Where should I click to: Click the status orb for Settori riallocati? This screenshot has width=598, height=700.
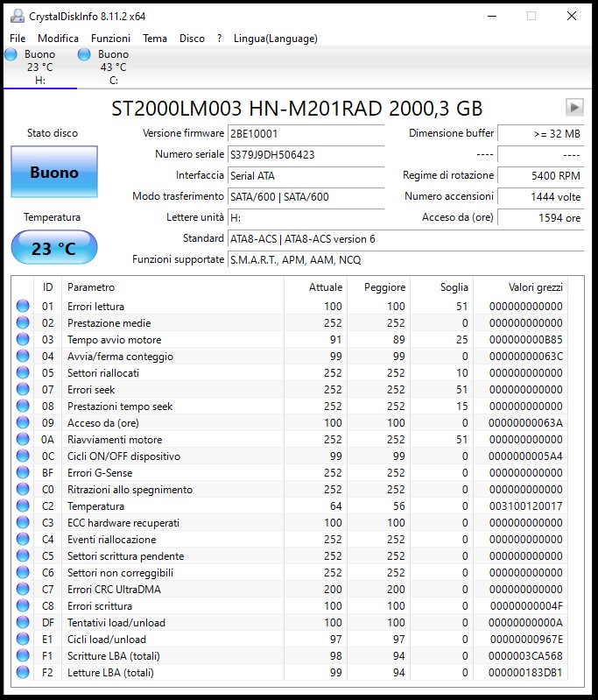tap(23, 372)
